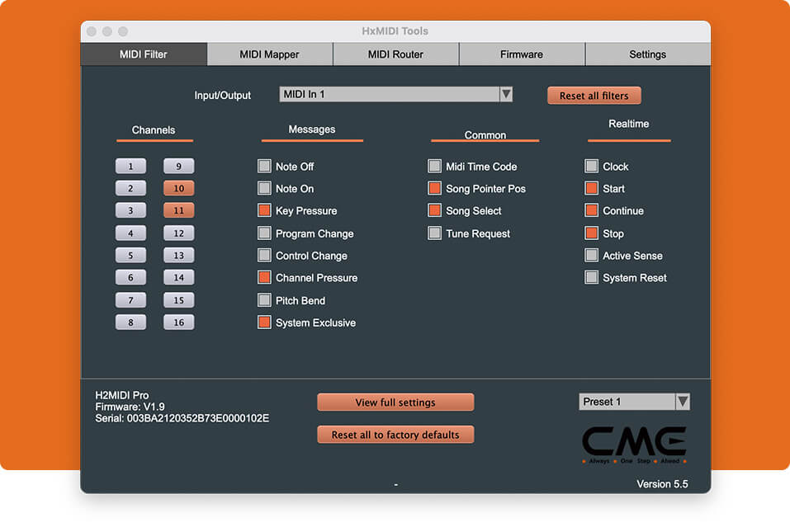Check the Note Off checkbox
Screen dimensions: 790x532
[264, 167]
